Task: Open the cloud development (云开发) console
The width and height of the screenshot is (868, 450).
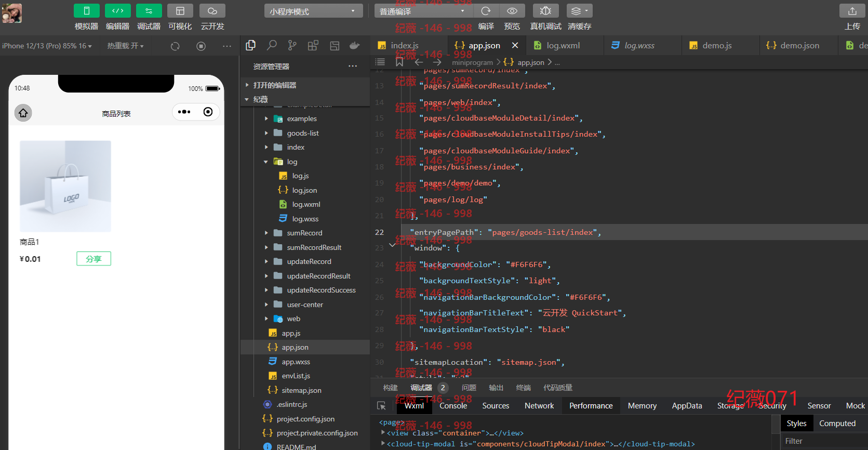Action: click(x=212, y=11)
